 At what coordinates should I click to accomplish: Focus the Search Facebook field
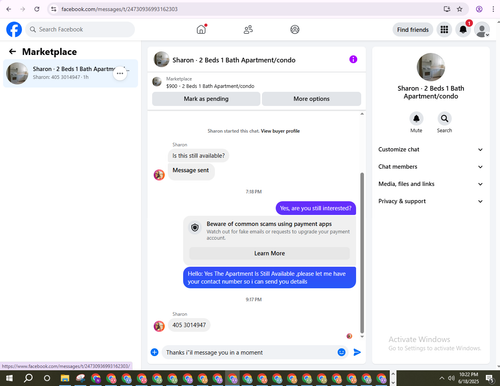point(80,29)
